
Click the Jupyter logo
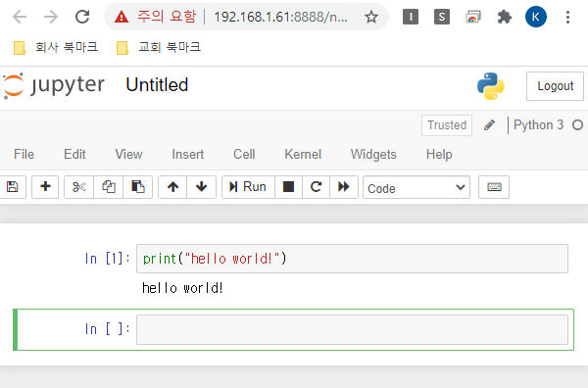pyautogui.click(x=54, y=86)
